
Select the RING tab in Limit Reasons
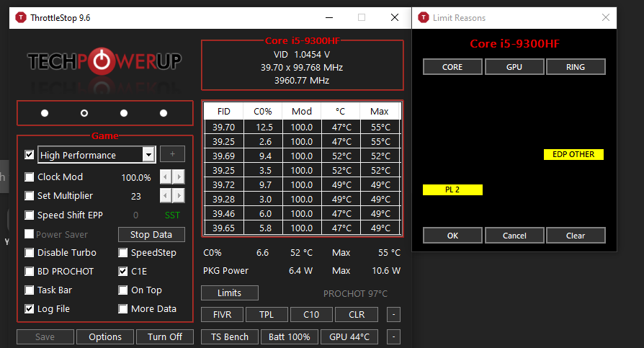pyautogui.click(x=576, y=67)
